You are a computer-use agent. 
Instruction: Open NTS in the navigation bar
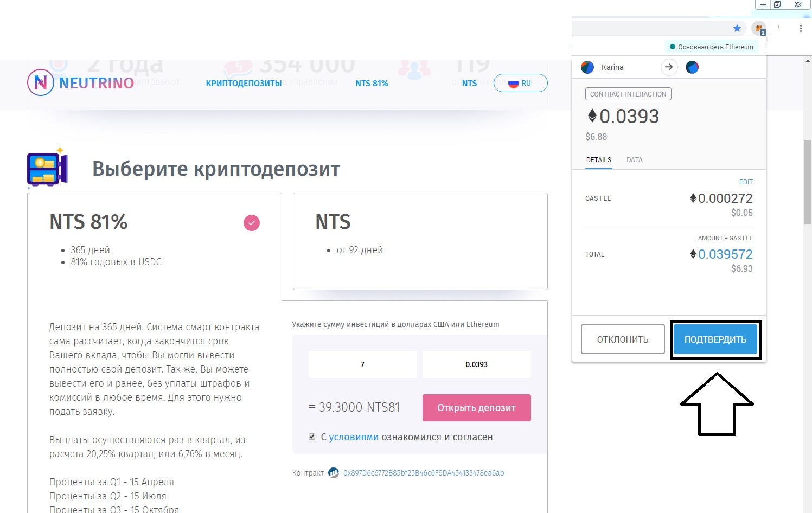(469, 83)
